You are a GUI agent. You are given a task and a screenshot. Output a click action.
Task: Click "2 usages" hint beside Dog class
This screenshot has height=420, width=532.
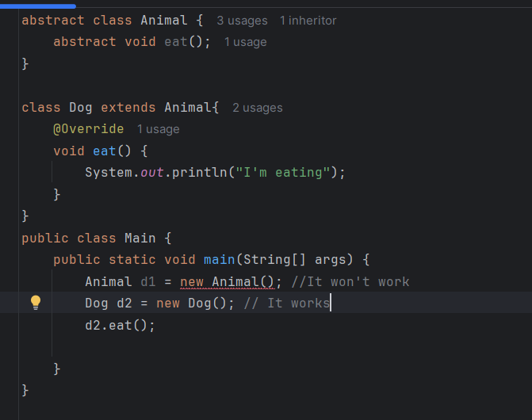click(x=258, y=108)
